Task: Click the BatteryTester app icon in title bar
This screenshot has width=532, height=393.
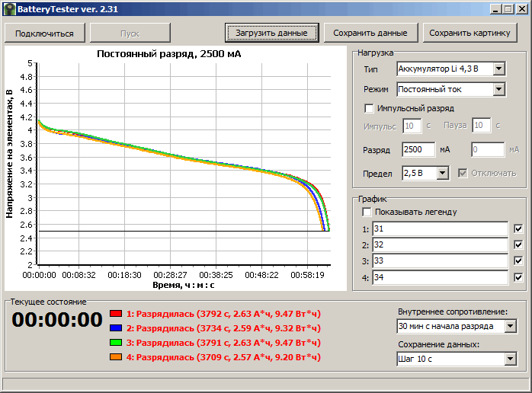Action: (9, 9)
